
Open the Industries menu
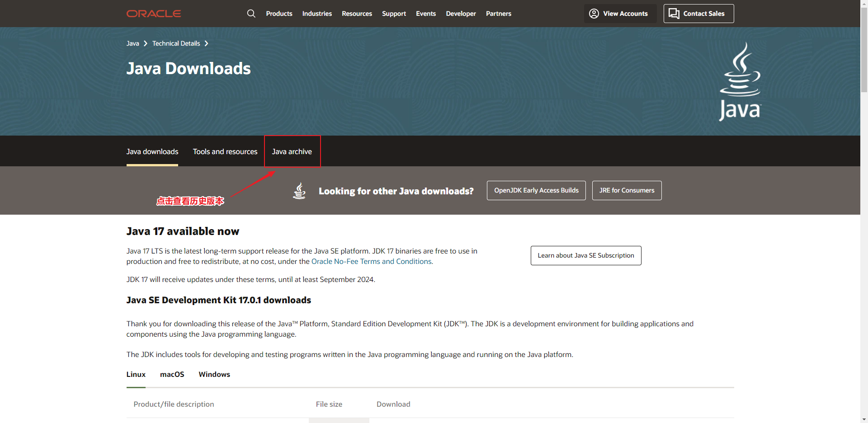pos(317,14)
